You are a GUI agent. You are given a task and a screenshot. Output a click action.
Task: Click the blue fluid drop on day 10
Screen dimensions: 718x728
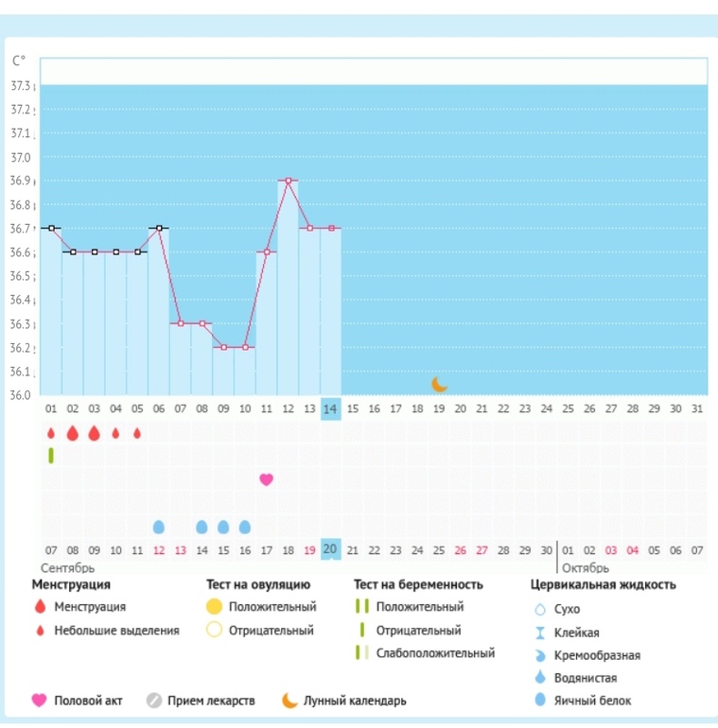coord(245,527)
